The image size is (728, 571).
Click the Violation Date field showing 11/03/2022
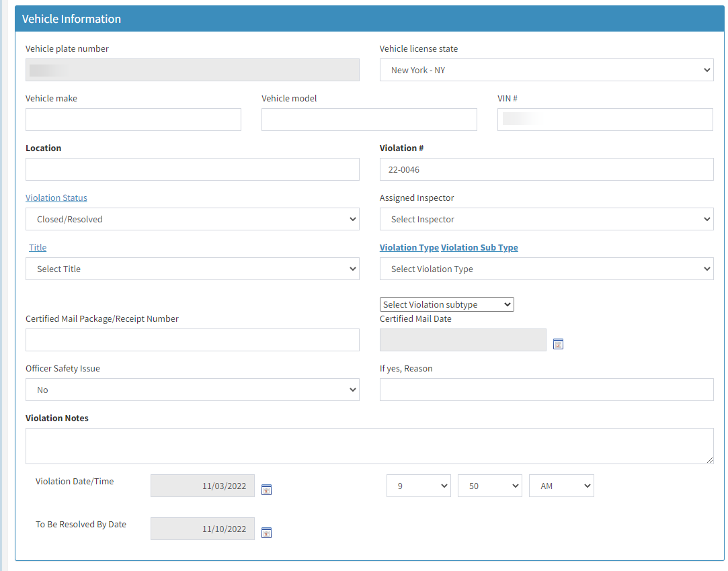click(202, 486)
